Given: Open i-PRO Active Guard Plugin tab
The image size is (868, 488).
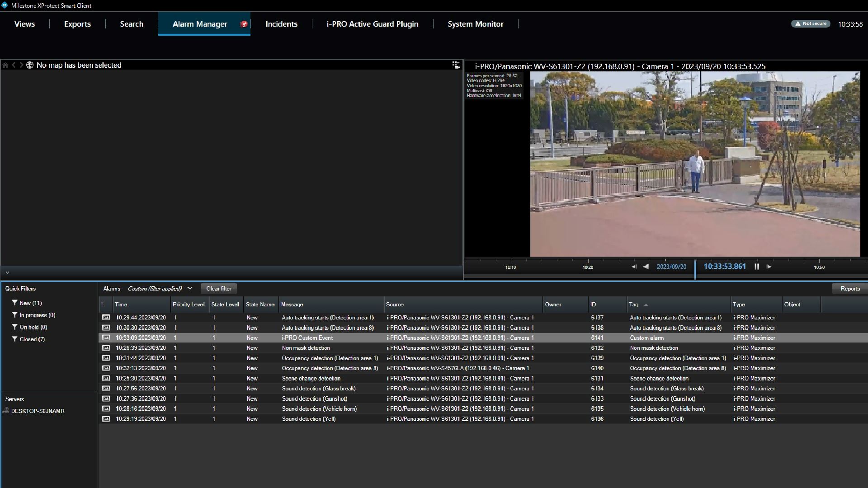Looking at the screenshot, I should (373, 24).
